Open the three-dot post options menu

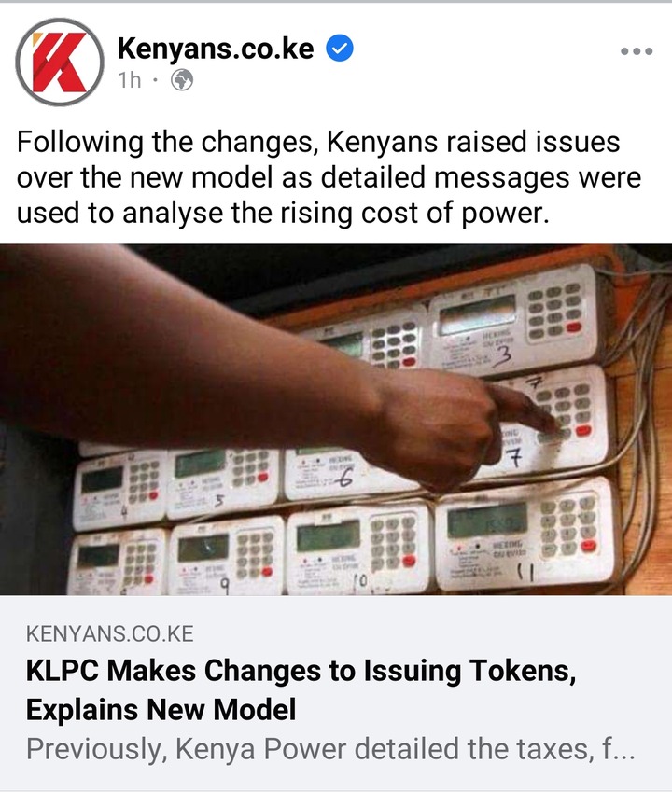pyautogui.click(x=637, y=51)
